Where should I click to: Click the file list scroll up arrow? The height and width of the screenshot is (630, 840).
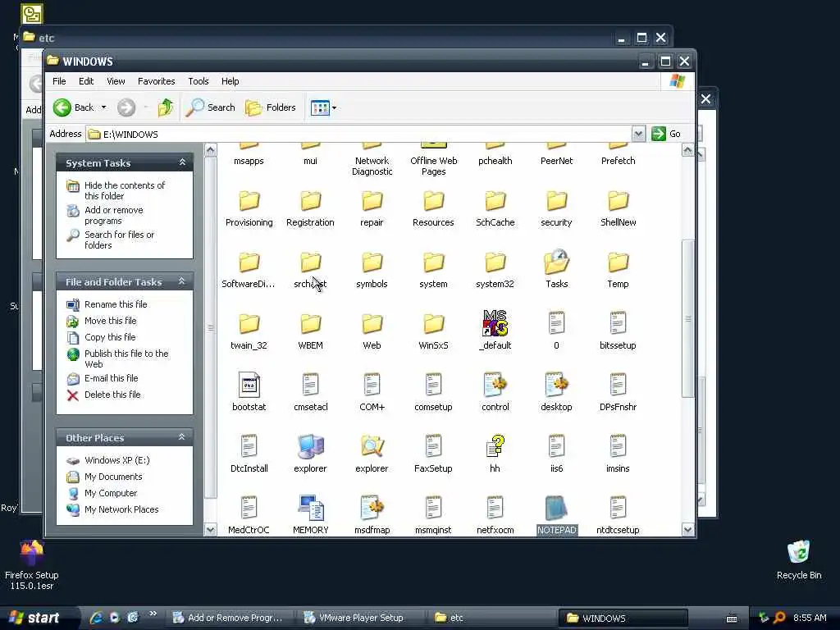(x=688, y=151)
